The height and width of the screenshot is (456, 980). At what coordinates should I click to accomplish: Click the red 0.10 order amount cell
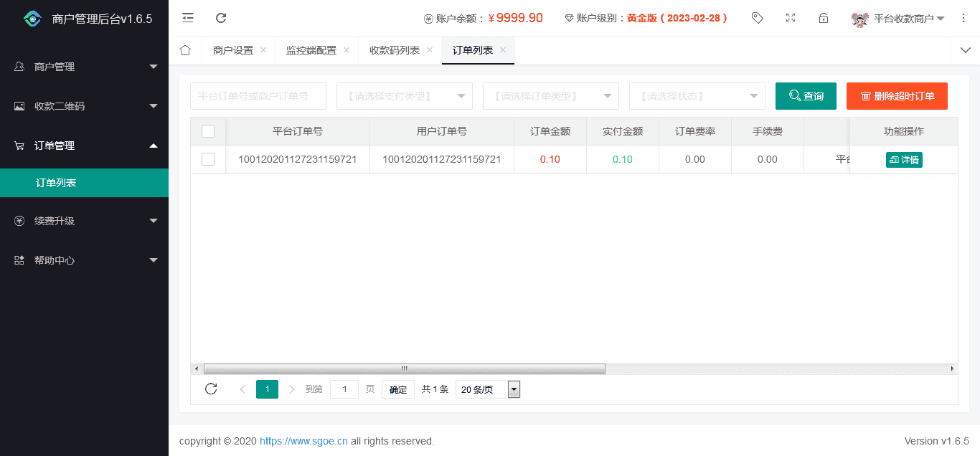coord(550,159)
